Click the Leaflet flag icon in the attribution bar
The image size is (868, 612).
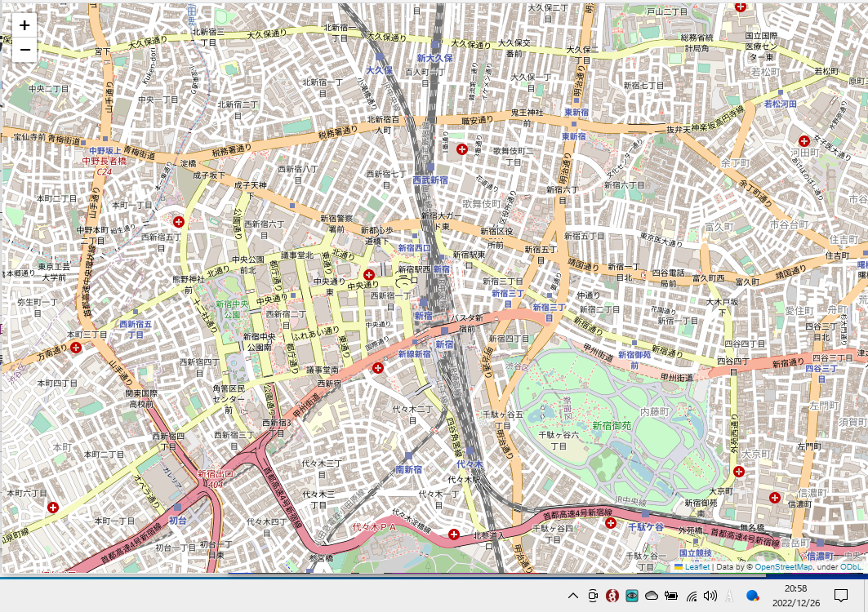tap(679, 566)
